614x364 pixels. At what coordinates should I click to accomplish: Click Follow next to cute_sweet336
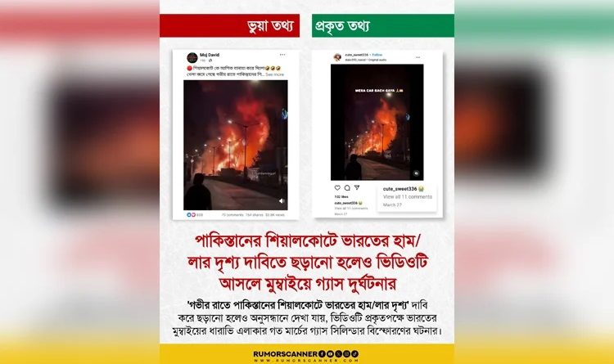[x=377, y=55]
